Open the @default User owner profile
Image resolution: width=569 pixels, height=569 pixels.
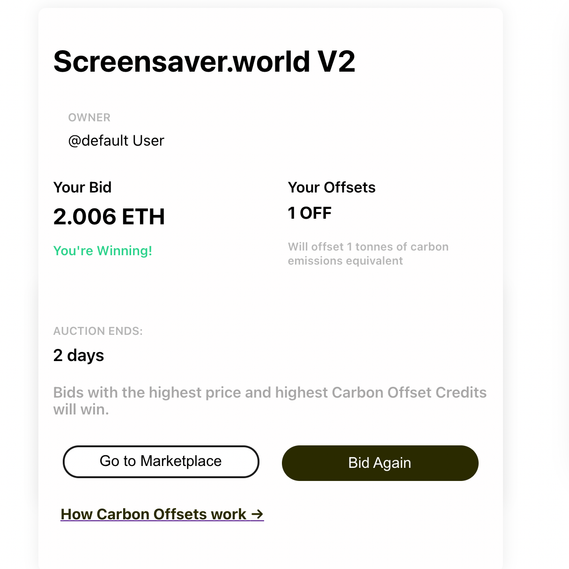[116, 141]
